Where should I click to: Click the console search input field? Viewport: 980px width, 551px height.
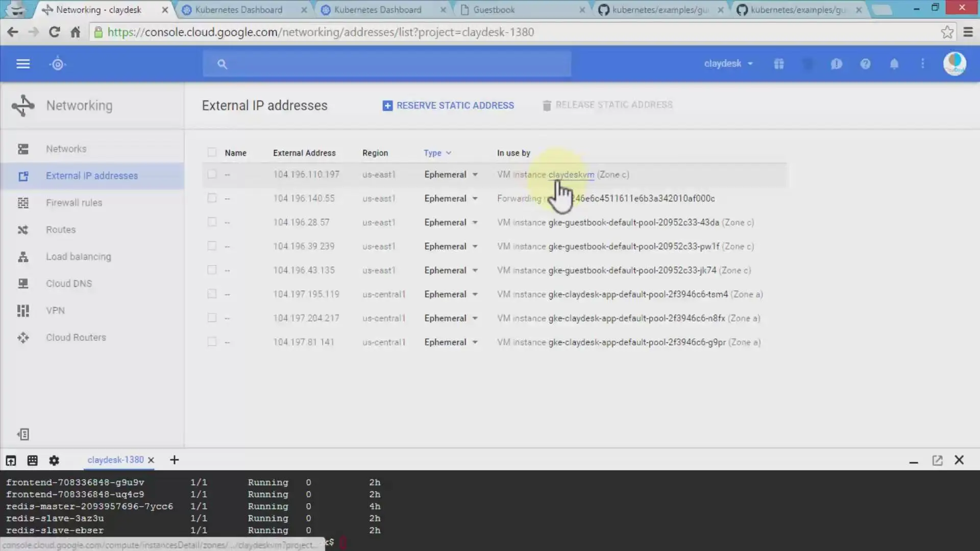click(387, 64)
